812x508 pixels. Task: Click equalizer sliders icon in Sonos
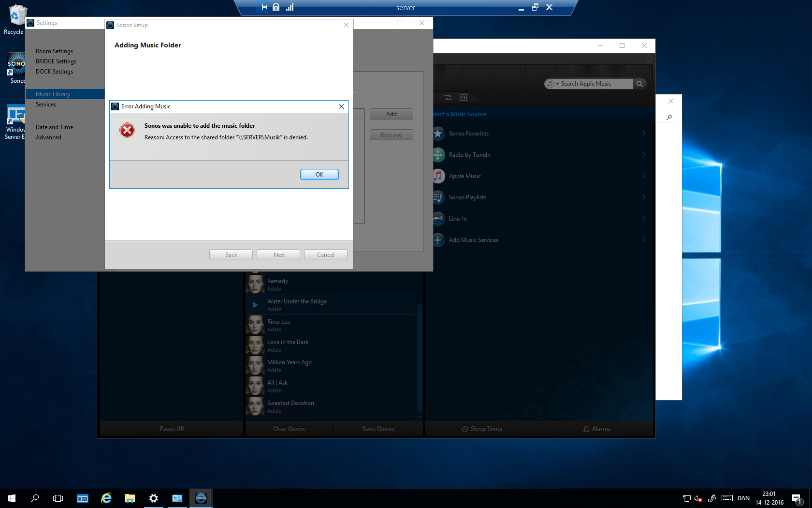pos(448,98)
